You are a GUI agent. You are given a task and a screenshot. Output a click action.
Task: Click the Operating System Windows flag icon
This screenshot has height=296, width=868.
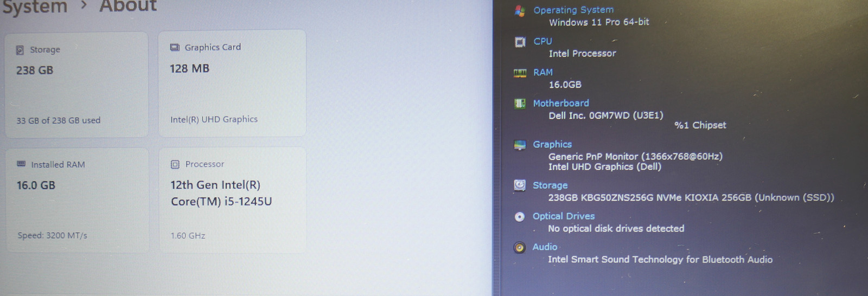520,10
